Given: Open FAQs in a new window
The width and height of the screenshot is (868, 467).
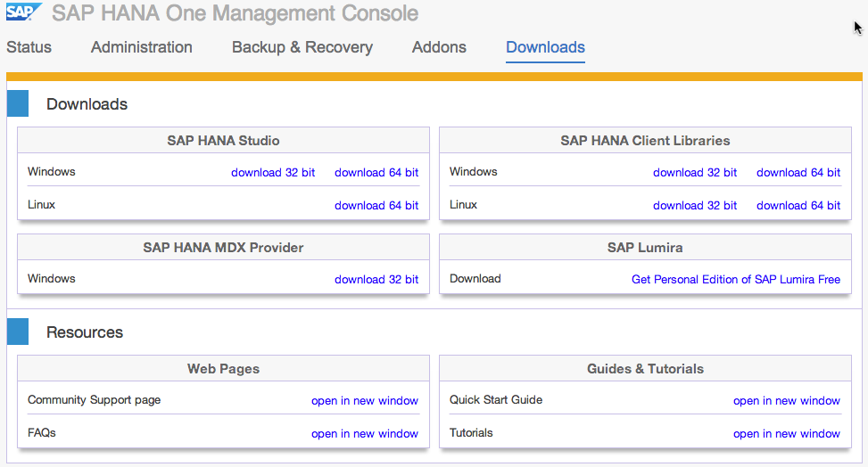Looking at the screenshot, I should pyautogui.click(x=365, y=434).
